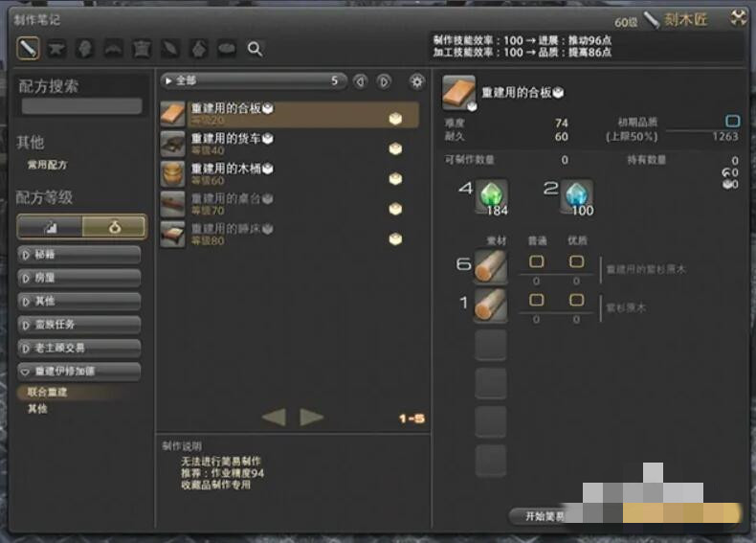Click collectible cube icon on 等级70 row

[395, 209]
